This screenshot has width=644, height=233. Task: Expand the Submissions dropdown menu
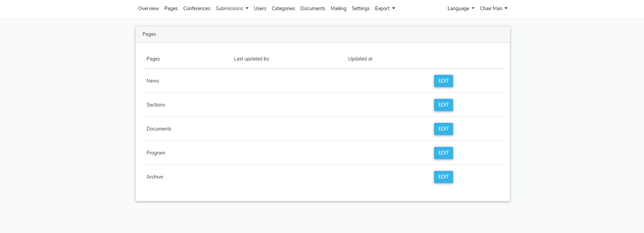pyautogui.click(x=232, y=8)
